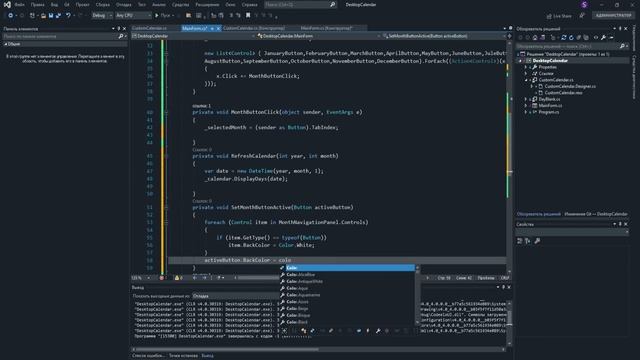Open the DesktopCalendar project navigation dropdown
The width and height of the screenshot is (640, 360).
click(x=193, y=36)
